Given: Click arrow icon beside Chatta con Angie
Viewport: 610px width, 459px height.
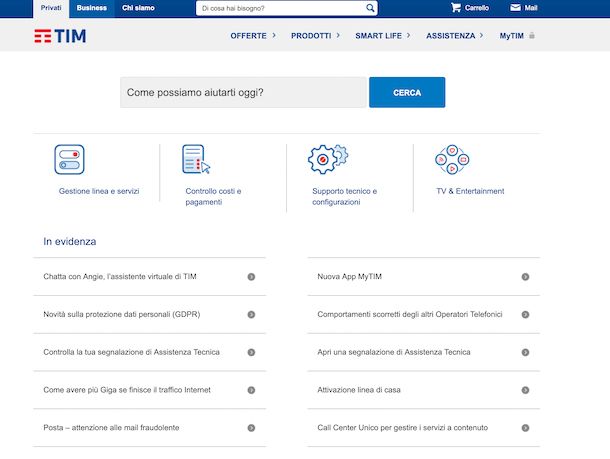Looking at the screenshot, I should pyautogui.click(x=251, y=277).
